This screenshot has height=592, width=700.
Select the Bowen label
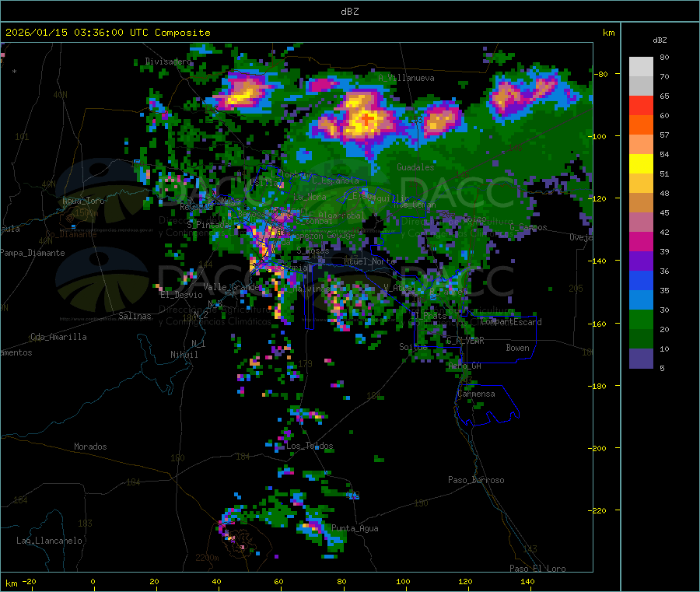click(517, 348)
